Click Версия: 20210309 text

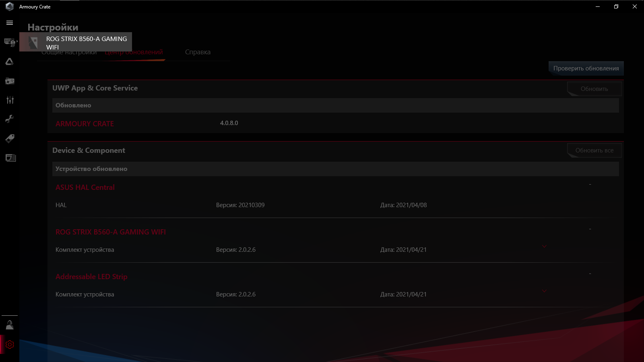(x=240, y=205)
